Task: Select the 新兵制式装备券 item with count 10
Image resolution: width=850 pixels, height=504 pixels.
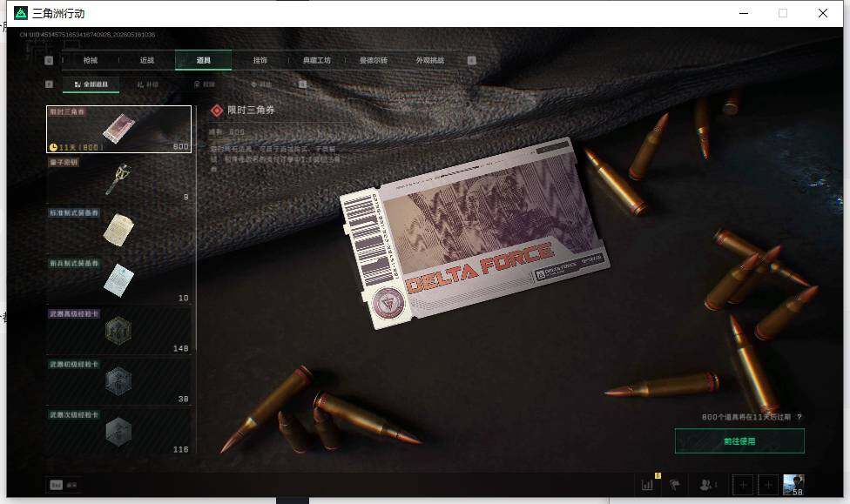Action: click(x=118, y=280)
